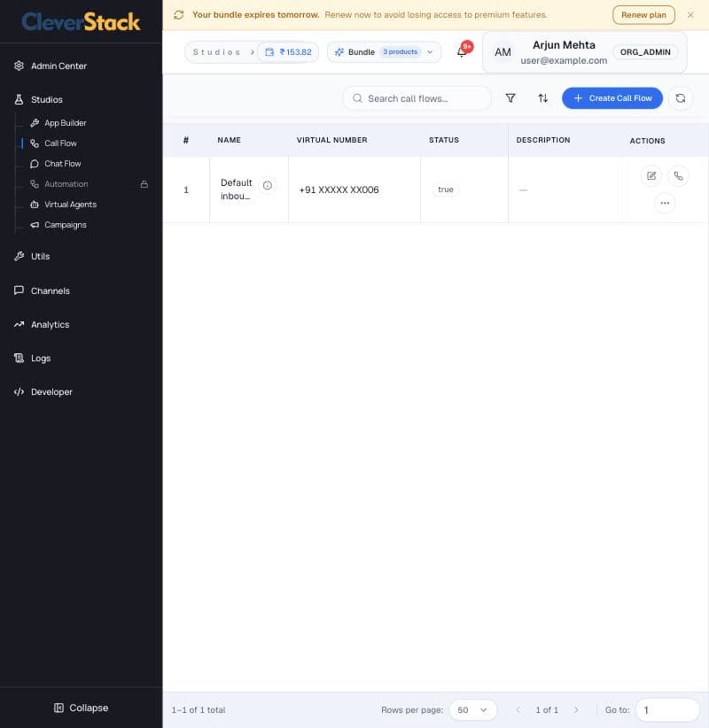Open Virtual Agents in the sidebar
This screenshot has width=709, height=728.
70,205
